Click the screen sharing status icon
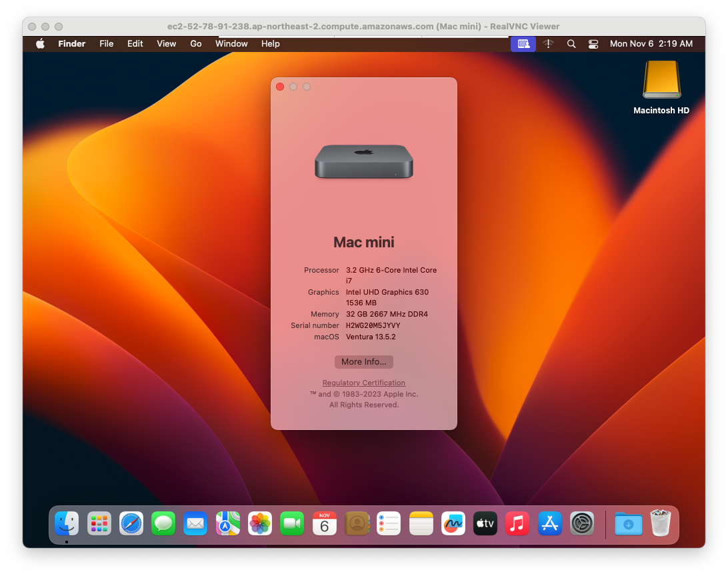The image size is (728, 576). pyautogui.click(x=523, y=43)
